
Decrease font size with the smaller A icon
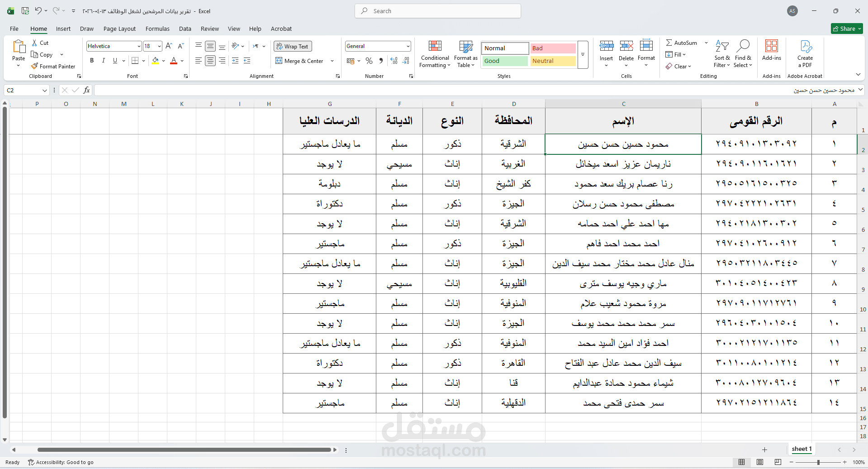(x=180, y=46)
